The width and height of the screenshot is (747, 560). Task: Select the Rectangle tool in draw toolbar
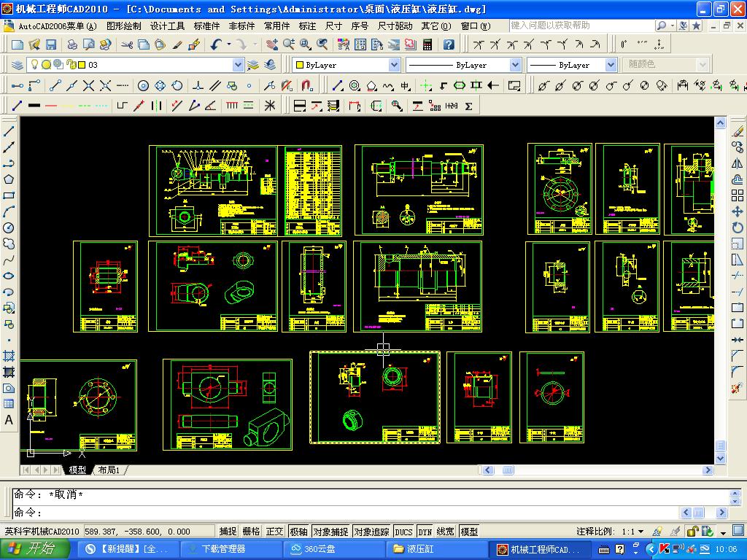pyautogui.click(x=9, y=195)
